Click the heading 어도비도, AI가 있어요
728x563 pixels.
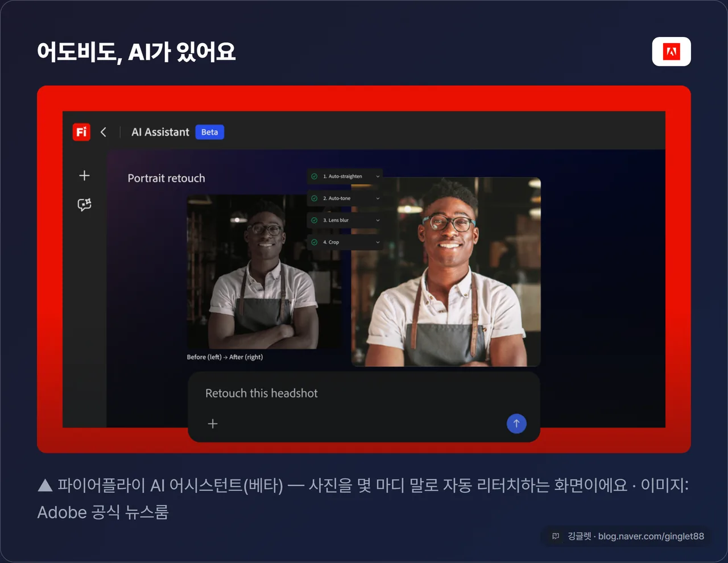point(136,52)
